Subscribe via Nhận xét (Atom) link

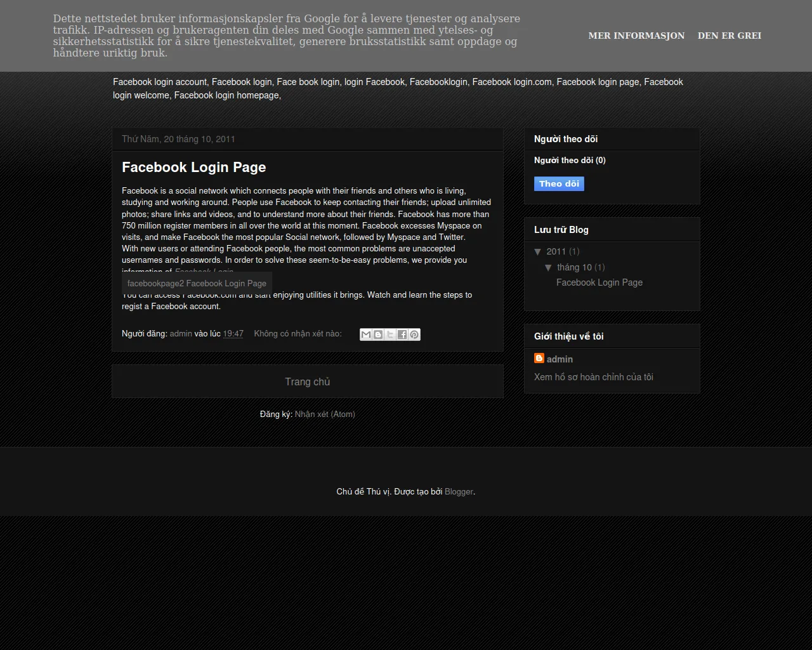point(325,415)
